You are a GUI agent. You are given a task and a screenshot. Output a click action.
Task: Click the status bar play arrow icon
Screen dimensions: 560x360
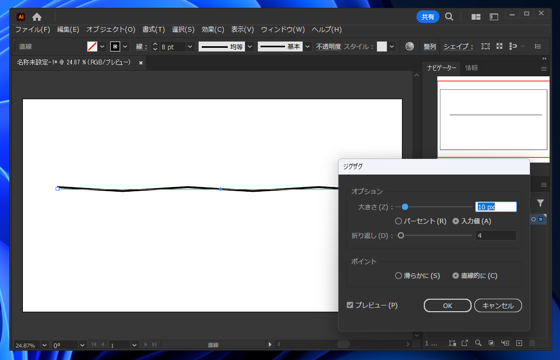pyautogui.click(x=270, y=344)
